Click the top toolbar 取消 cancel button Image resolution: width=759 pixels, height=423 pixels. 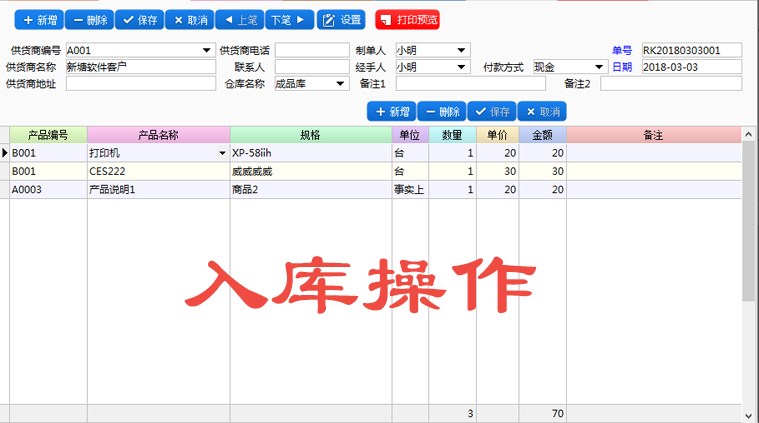pyautogui.click(x=190, y=20)
